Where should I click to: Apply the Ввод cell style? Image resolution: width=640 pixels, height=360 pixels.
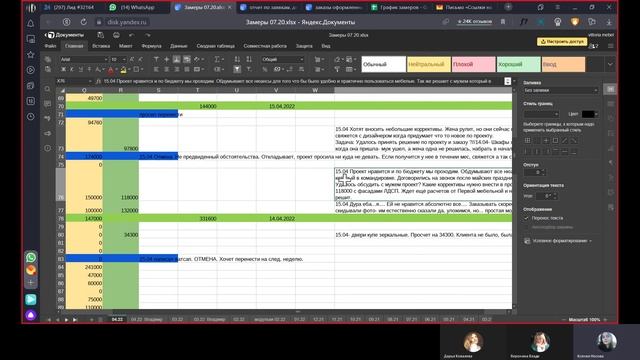[563, 64]
